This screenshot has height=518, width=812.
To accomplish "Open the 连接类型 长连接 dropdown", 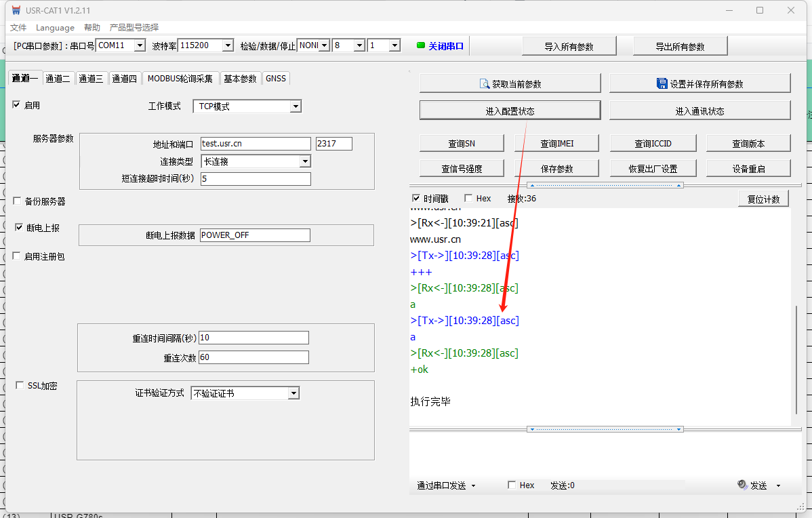I will click(x=304, y=161).
